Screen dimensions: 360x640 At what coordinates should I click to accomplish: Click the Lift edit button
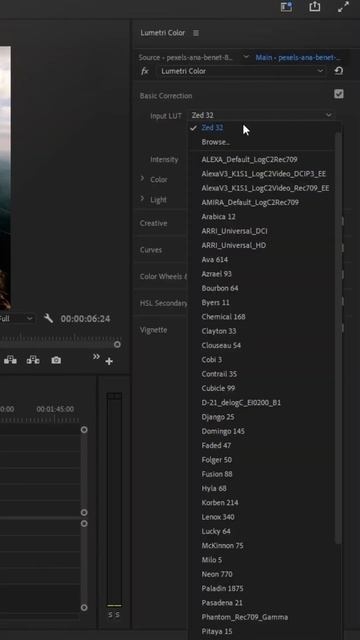tap(10, 360)
